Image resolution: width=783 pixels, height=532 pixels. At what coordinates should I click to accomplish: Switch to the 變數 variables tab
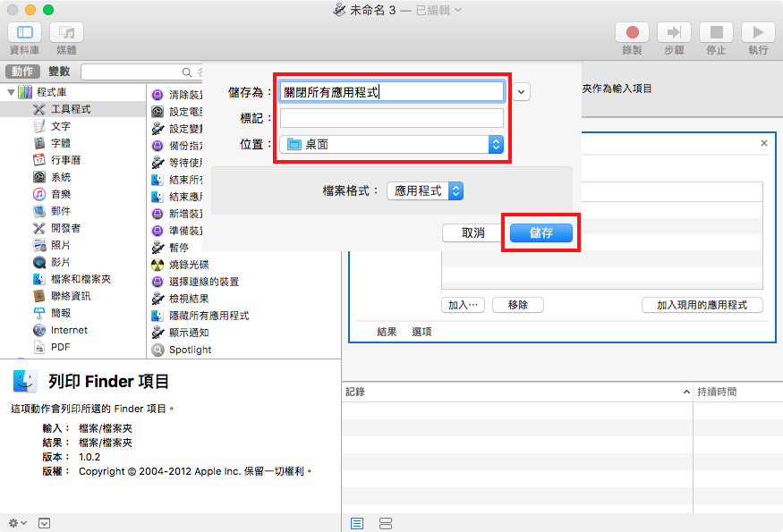59,72
